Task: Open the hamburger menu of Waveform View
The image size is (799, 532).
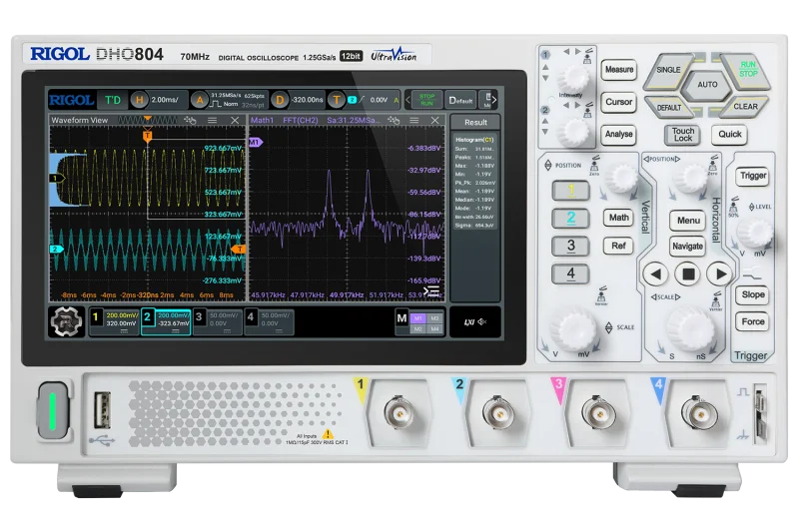Action: pos(213,120)
